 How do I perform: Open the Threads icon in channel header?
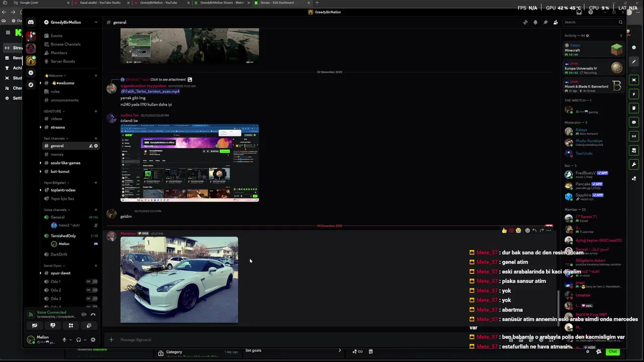[x=525, y=22]
